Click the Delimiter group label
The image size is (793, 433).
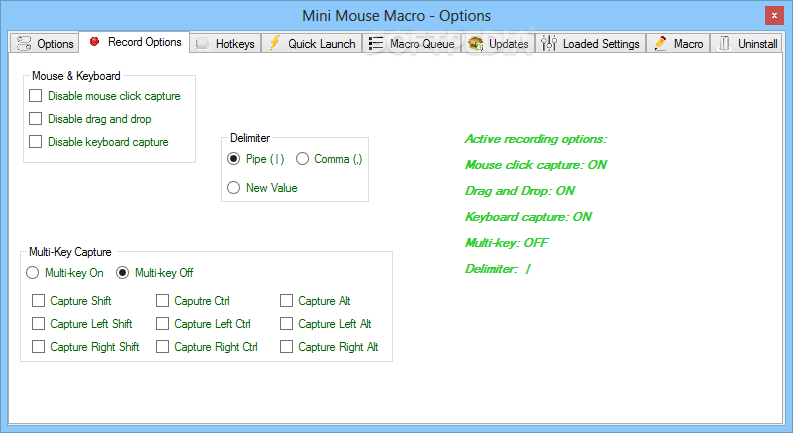(250, 138)
